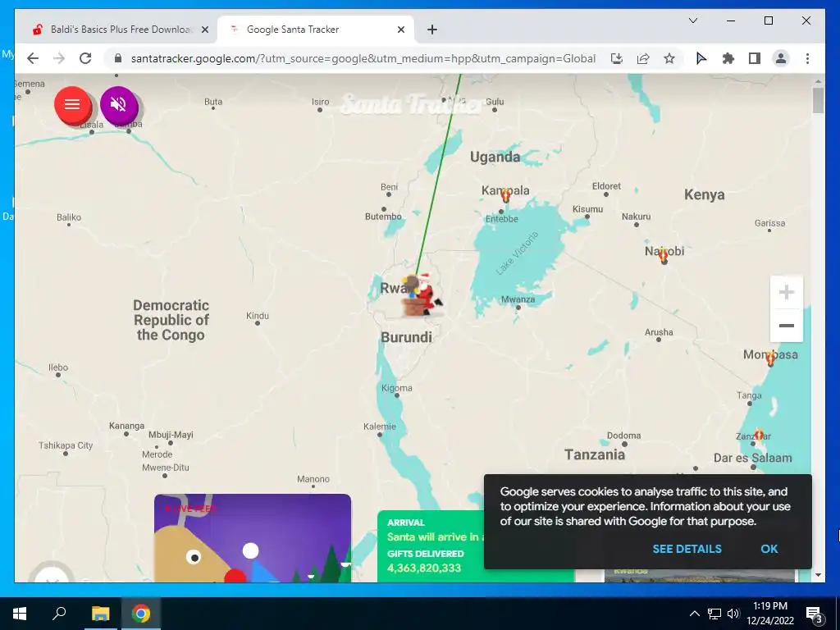Click the Mwanza city label
840x630 pixels.
click(x=518, y=299)
